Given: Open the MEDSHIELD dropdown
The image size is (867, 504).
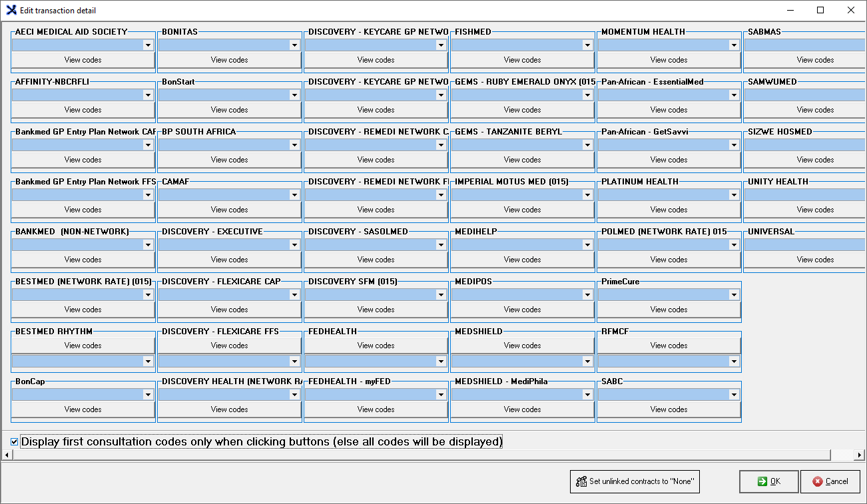Looking at the screenshot, I should 587,362.
